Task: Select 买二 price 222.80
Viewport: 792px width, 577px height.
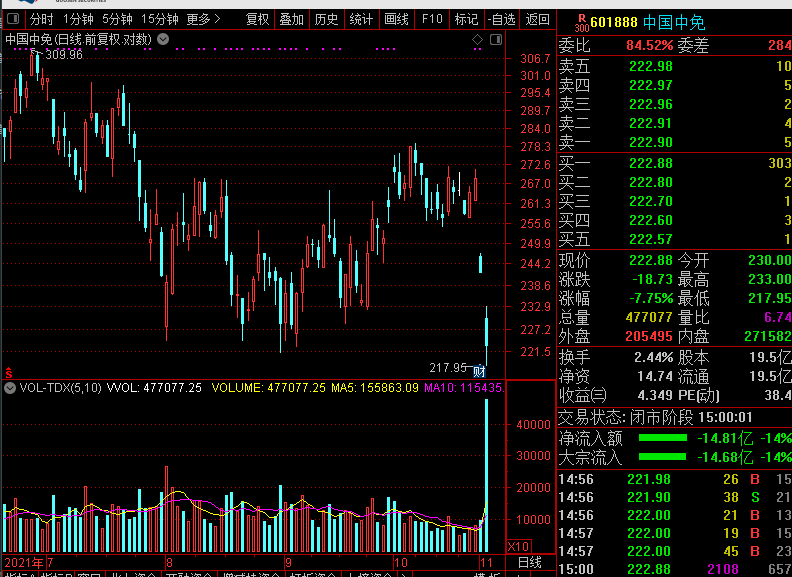Action: pyautogui.click(x=651, y=182)
